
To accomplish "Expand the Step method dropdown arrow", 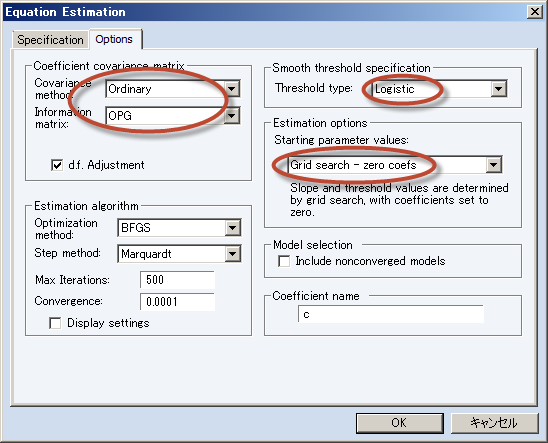I will [233, 254].
